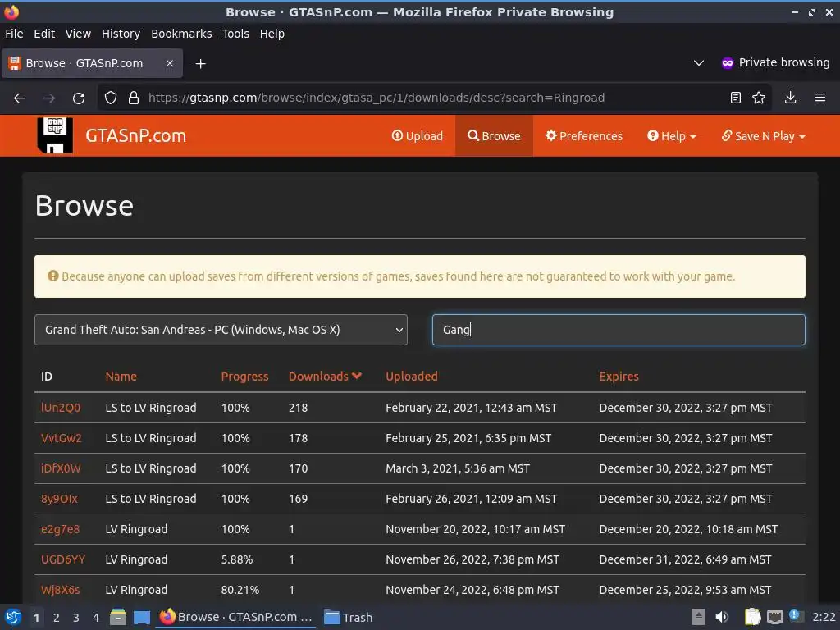Toggle reader view icon in address bar
The height and width of the screenshot is (630, 840).
pos(736,98)
